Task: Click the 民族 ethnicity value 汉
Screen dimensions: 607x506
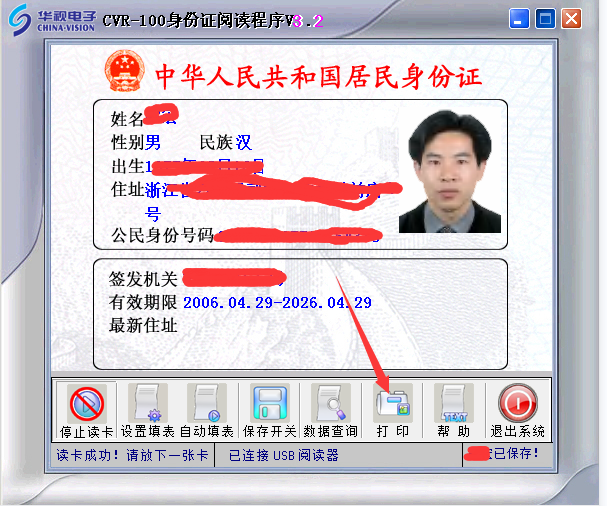Action: [x=244, y=143]
